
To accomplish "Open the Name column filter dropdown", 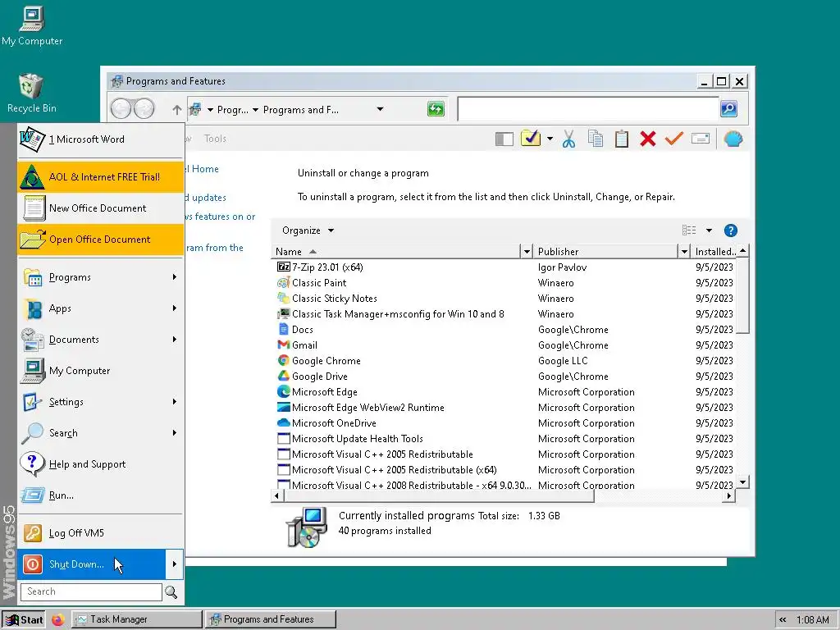I will 527,252.
